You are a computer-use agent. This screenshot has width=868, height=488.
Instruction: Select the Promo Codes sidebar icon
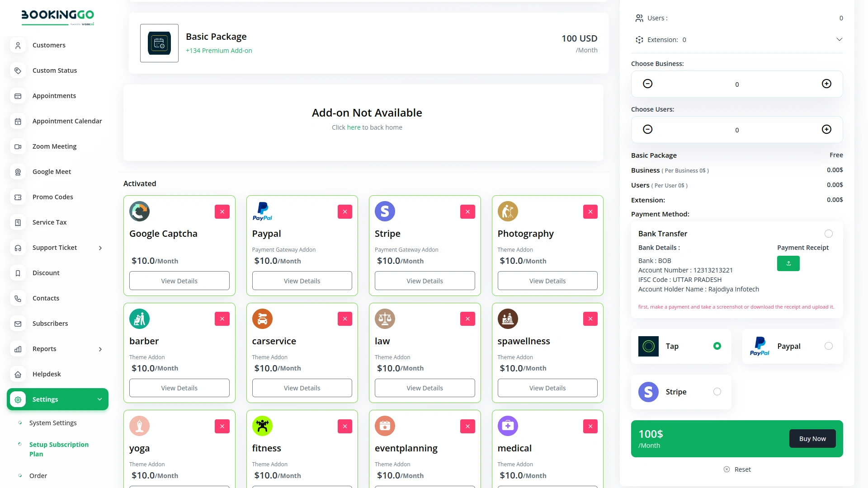pyautogui.click(x=18, y=197)
